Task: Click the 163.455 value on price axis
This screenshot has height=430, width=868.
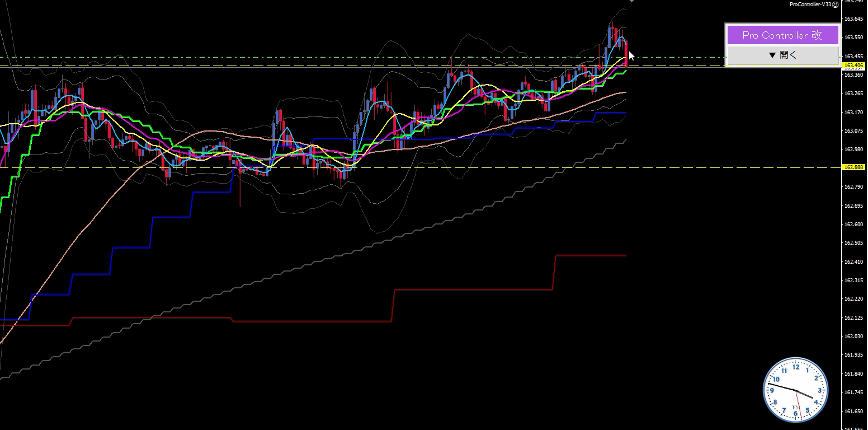Action: point(853,57)
